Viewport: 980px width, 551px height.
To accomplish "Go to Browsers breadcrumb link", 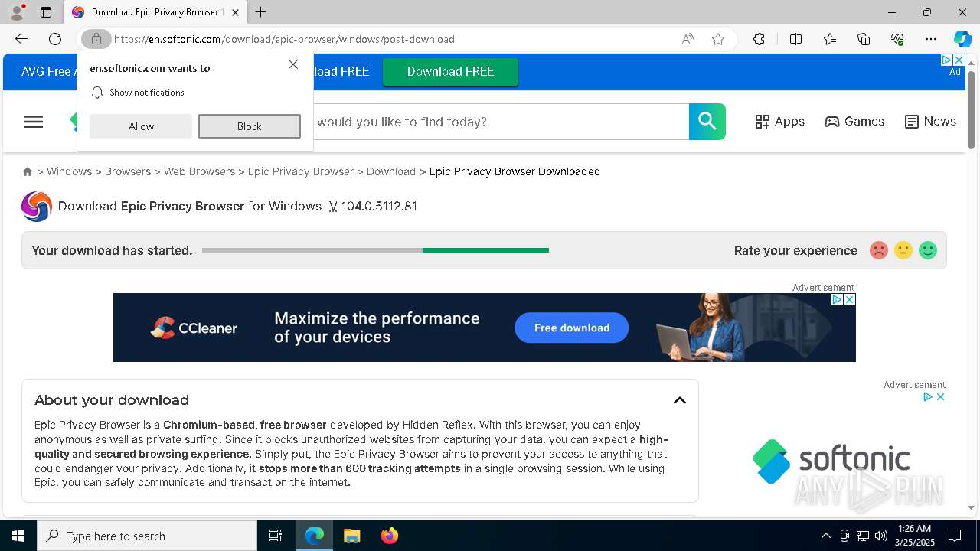I will [x=128, y=171].
